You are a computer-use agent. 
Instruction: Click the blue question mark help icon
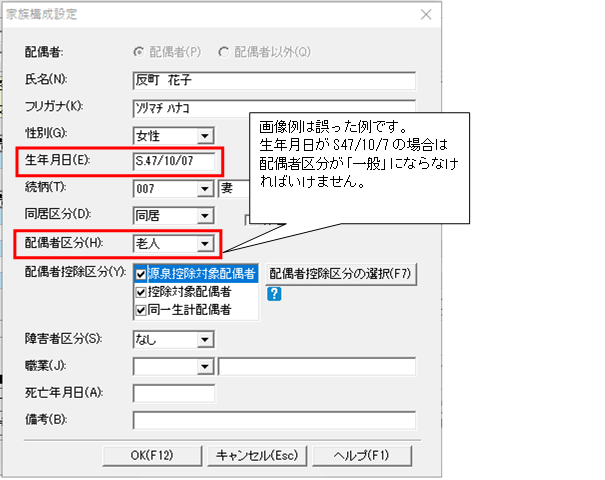coord(274,294)
